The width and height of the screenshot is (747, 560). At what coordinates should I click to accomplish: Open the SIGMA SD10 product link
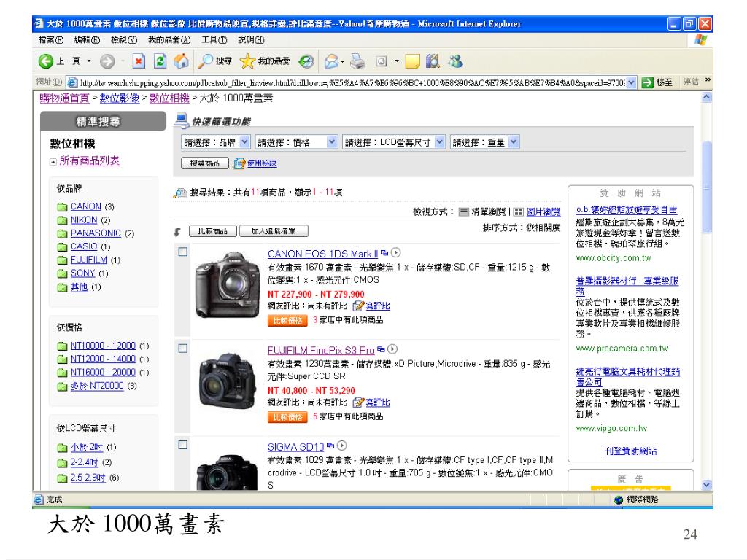click(295, 447)
